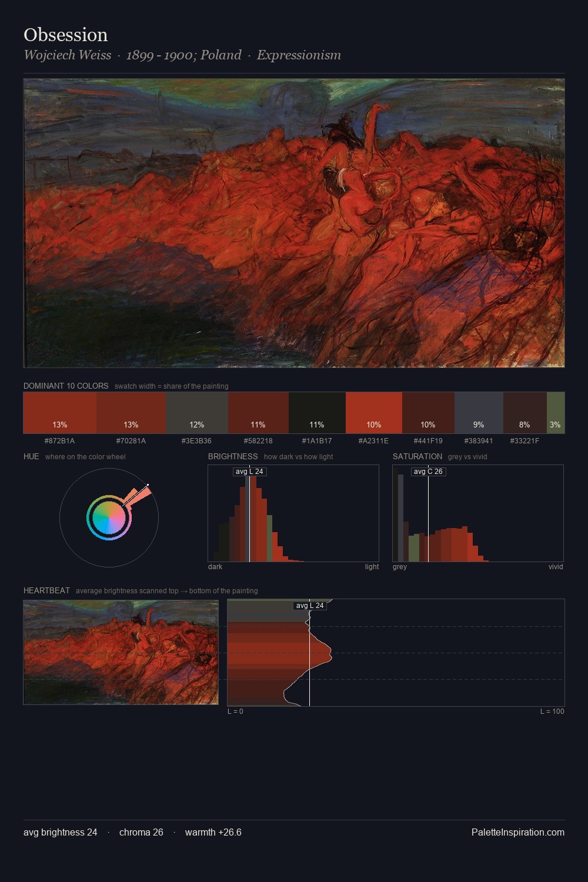Click the #441F19 swatch
This screenshot has height=882, width=588.
[x=428, y=413]
